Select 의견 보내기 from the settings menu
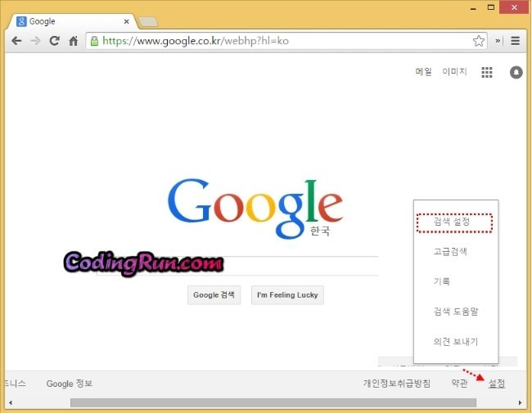 coord(456,342)
